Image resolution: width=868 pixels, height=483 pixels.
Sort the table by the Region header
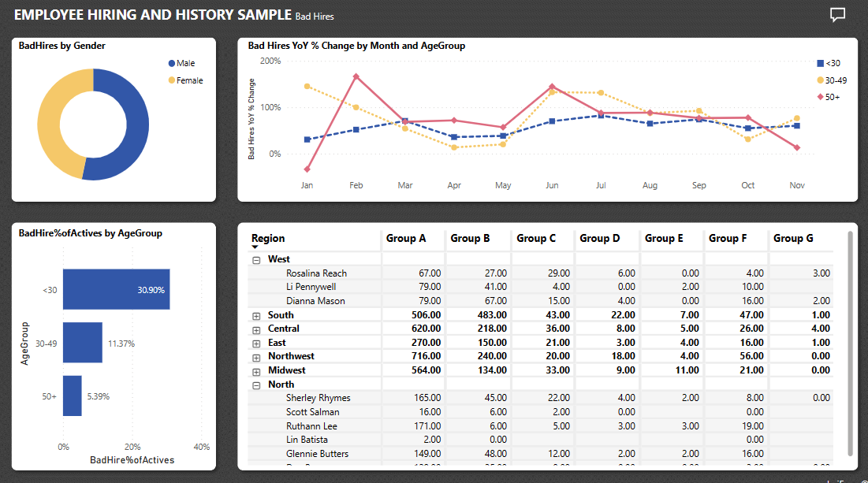point(269,238)
